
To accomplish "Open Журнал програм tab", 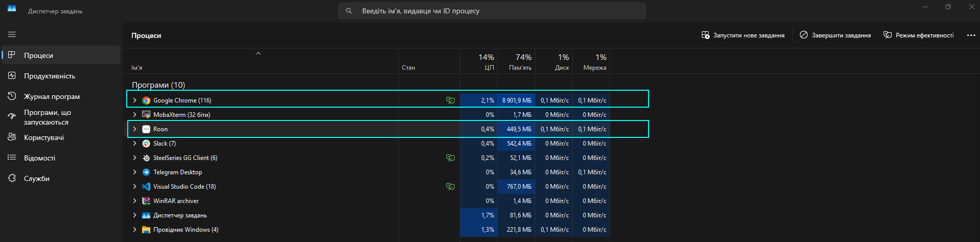I will 61,96.
